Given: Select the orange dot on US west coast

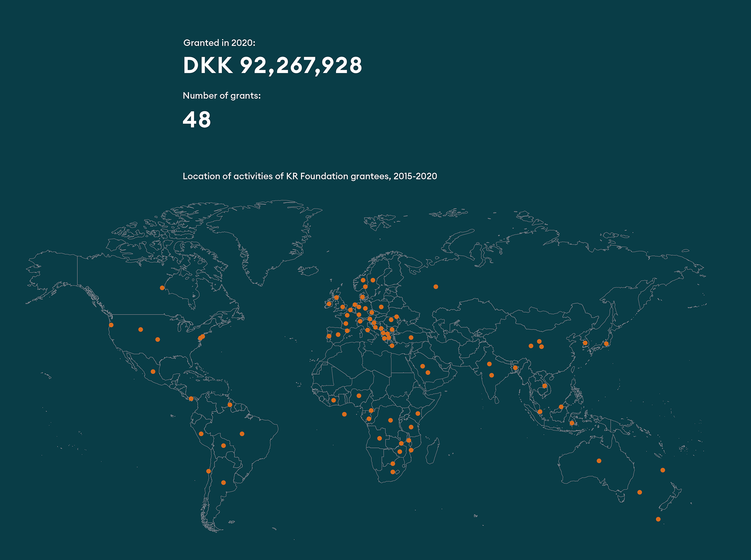Looking at the screenshot, I should [x=111, y=325].
